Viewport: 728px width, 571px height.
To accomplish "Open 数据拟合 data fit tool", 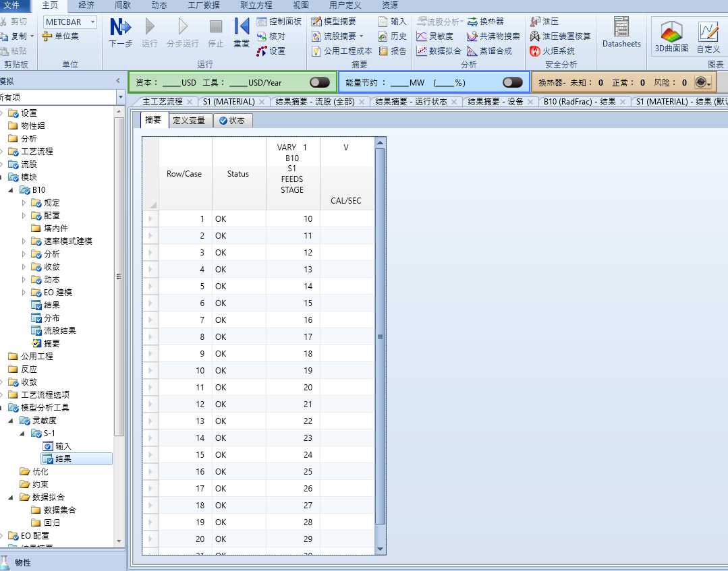I will 439,51.
